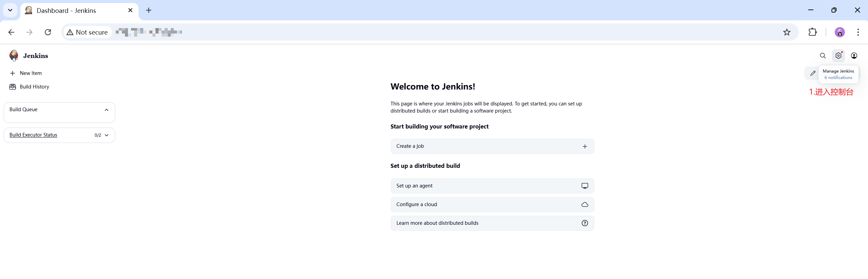
Task: Close the Dashboard - Jenkins tab
Action: (130, 10)
